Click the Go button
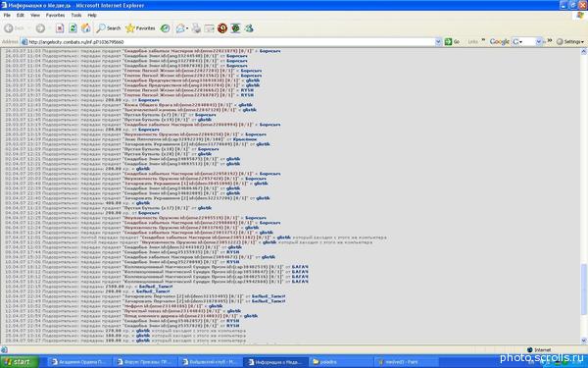The height and width of the screenshot is (368, 588). click(452, 41)
